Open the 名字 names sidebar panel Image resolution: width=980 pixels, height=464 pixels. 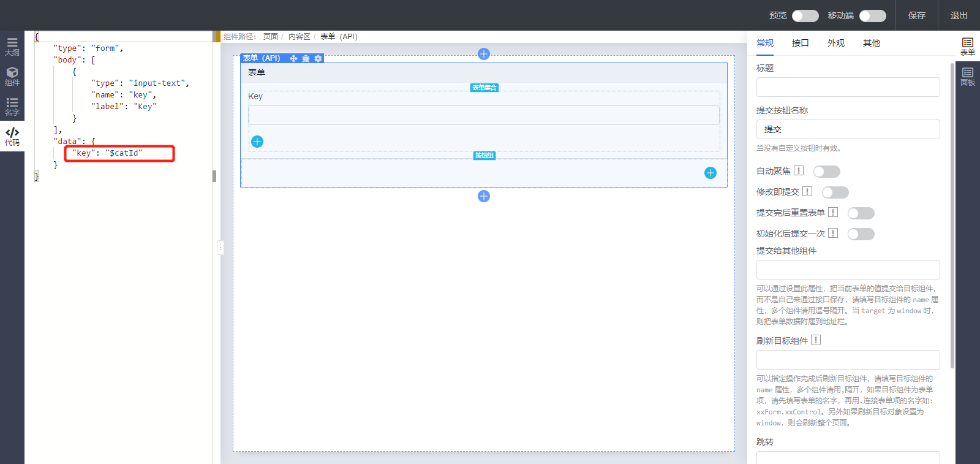click(12, 107)
